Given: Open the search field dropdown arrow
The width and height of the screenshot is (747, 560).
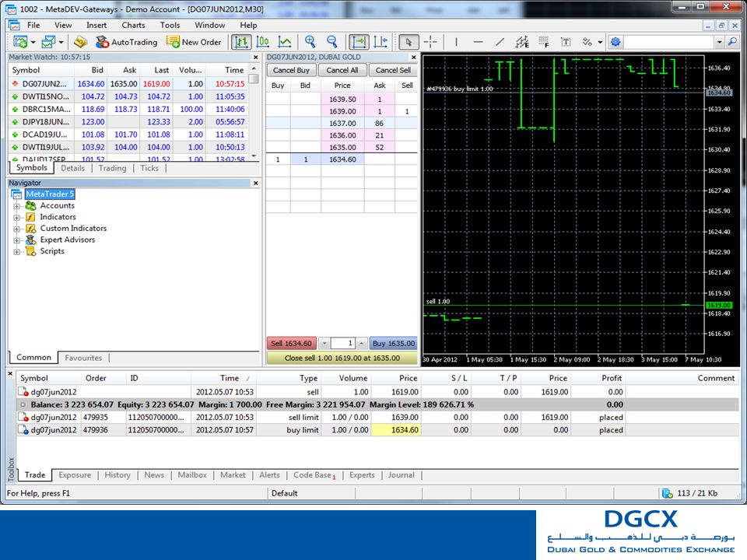Looking at the screenshot, I should (719, 42).
